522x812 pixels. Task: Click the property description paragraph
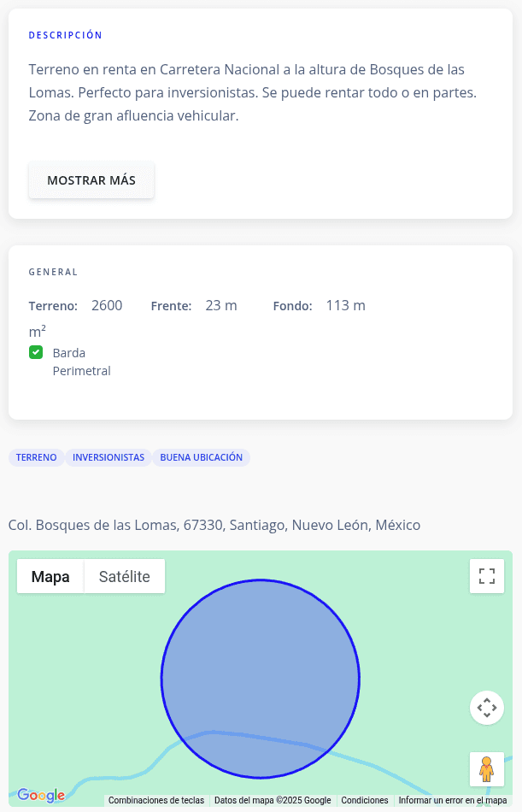tap(247, 92)
